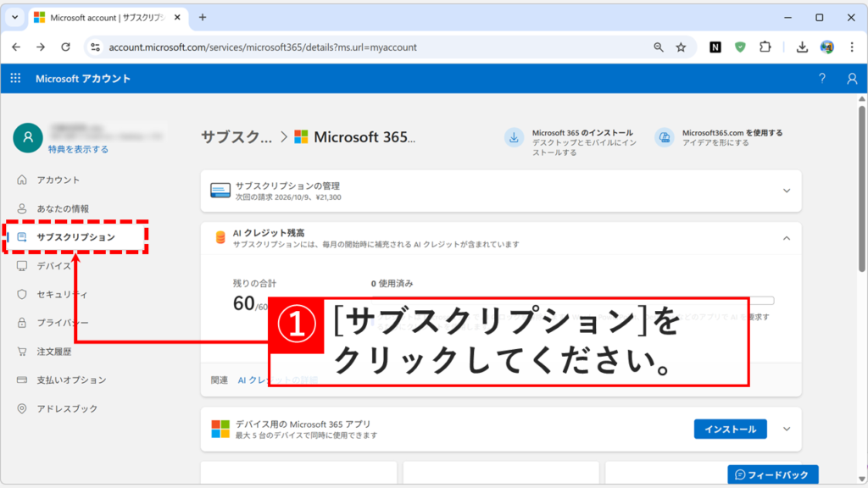This screenshot has width=868, height=488.
Task: Open アカウント in the sidebar
Action: (58, 180)
